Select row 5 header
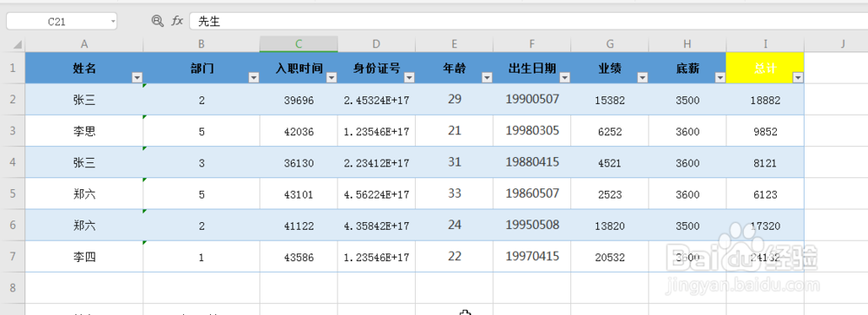Image resolution: width=868 pixels, height=315 pixels. point(13,194)
